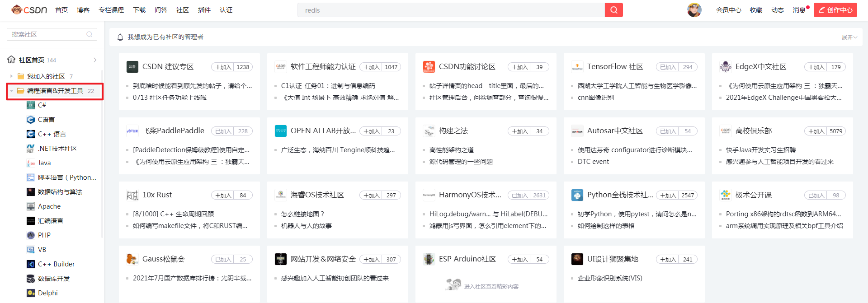Screen dimensions: 868x303
Task: Click the bell notification icon
Action: point(120,37)
